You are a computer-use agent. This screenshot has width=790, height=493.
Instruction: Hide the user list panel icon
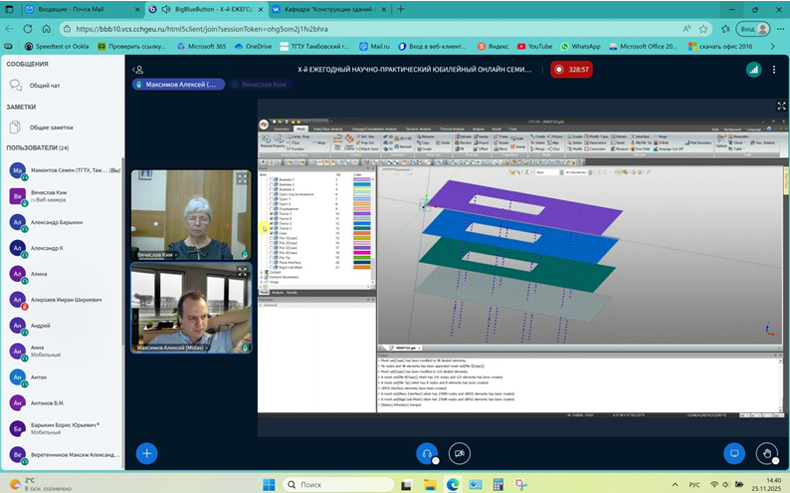pyautogui.click(x=139, y=70)
